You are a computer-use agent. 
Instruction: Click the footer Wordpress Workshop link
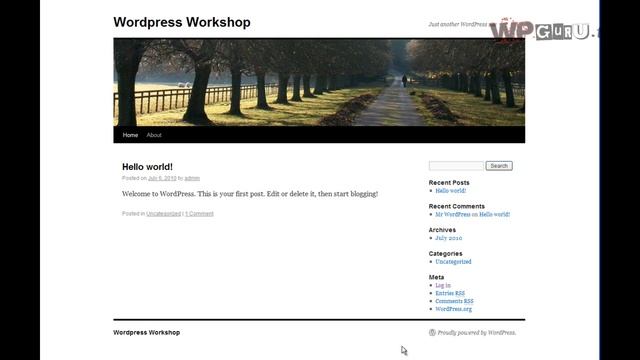click(147, 333)
